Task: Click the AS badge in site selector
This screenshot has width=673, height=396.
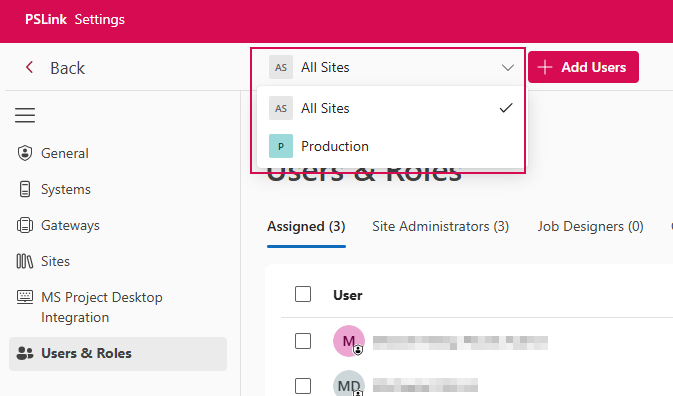Action: pos(281,67)
